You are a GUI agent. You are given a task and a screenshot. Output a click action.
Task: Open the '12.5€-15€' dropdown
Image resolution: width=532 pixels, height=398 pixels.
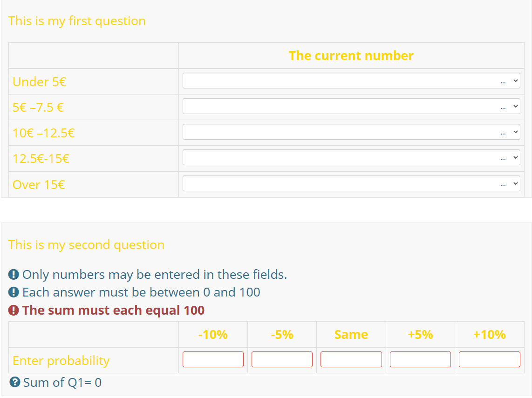pyautogui.click(x=351, y=158)
